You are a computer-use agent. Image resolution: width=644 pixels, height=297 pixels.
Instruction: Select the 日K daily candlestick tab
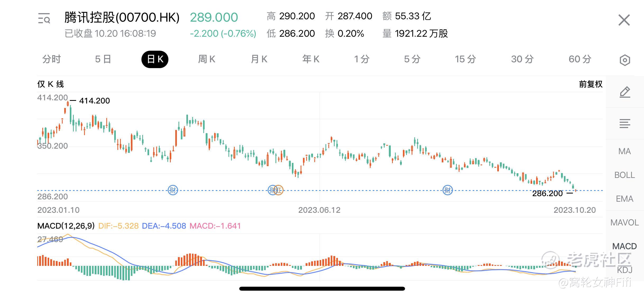(155, 59)
